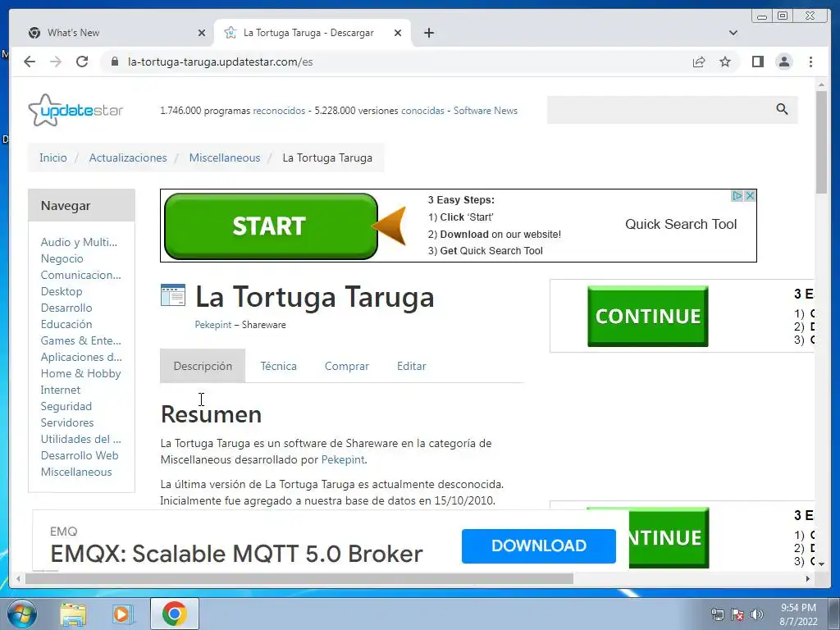Open the Home & Hobby category

coord(80,373)
